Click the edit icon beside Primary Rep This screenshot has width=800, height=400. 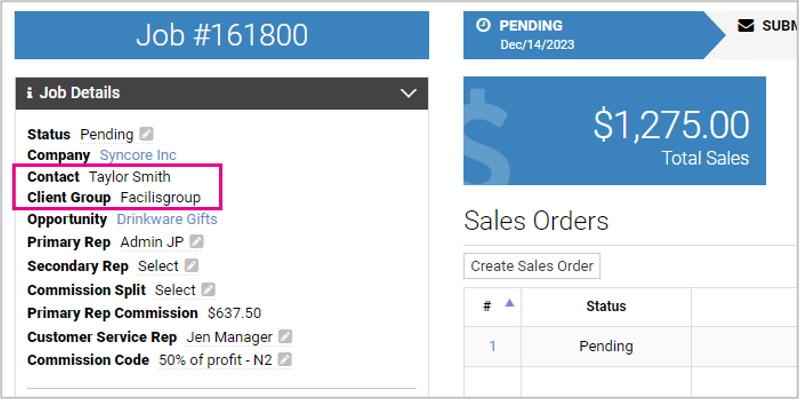pos(197,242)
